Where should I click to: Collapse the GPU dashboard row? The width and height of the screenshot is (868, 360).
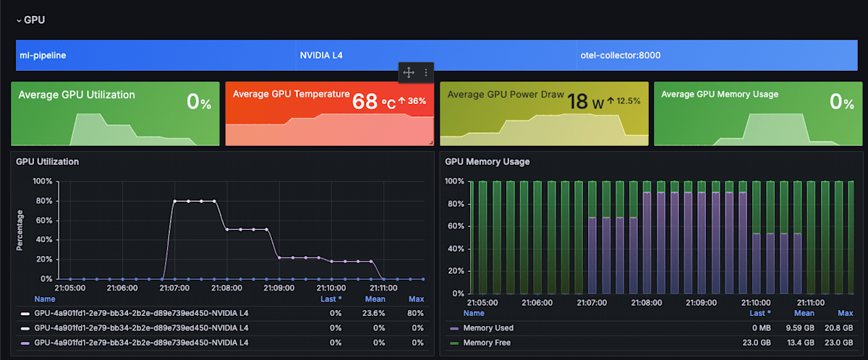click(30, 20)
